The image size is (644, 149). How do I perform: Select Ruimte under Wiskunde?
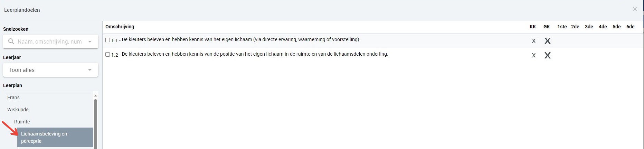[x=22, y=122]
